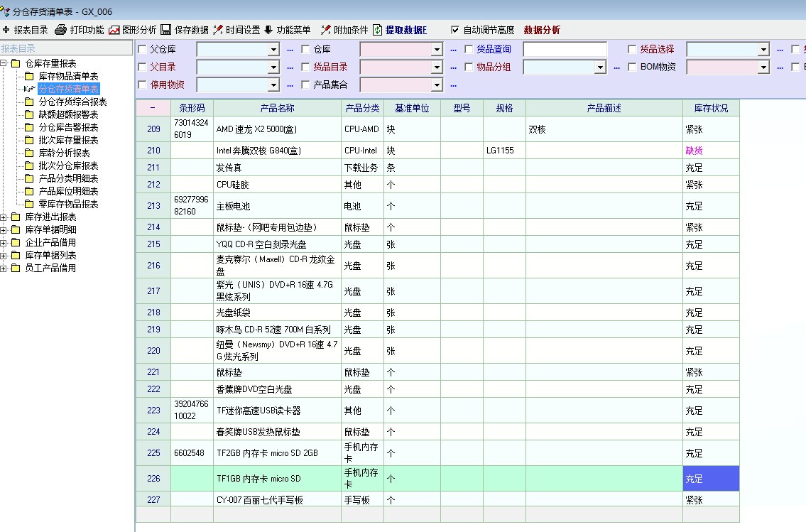Click the 报表目录 toolbar icon
806x532 pixels.
[6, 30]
